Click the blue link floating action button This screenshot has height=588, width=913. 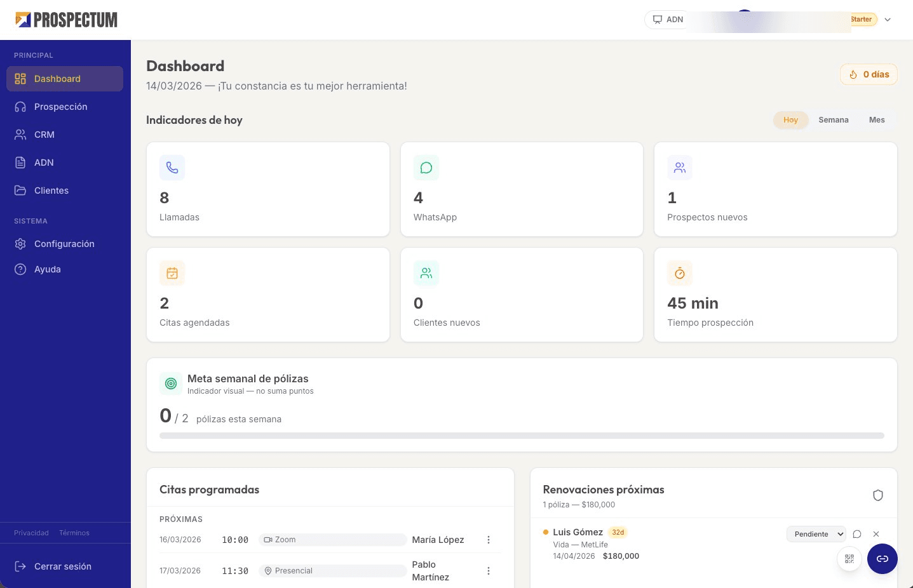tap(883, 559)
